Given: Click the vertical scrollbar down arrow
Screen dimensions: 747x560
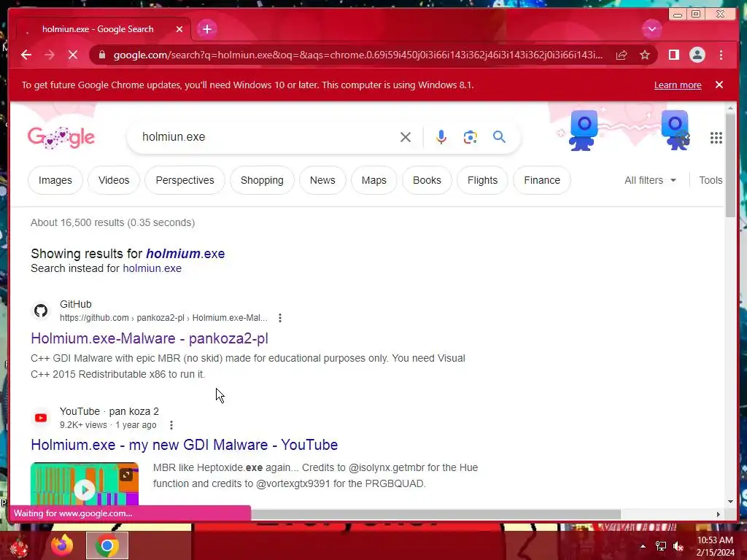Looking at the screenshot, I should tap(730, 502).
